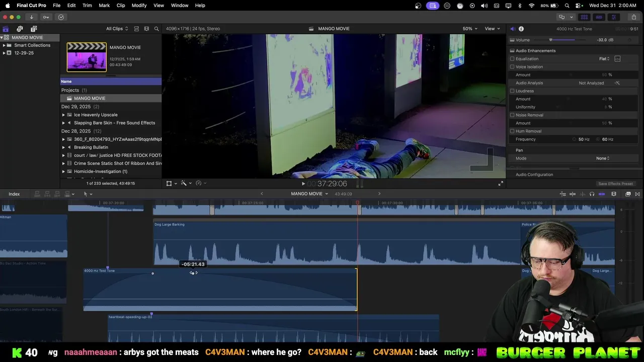Image resolution: width=644 pixels, height=362 pixels.
Task: Enable the Noise Removal checkbox
Action: coord(512,115)
